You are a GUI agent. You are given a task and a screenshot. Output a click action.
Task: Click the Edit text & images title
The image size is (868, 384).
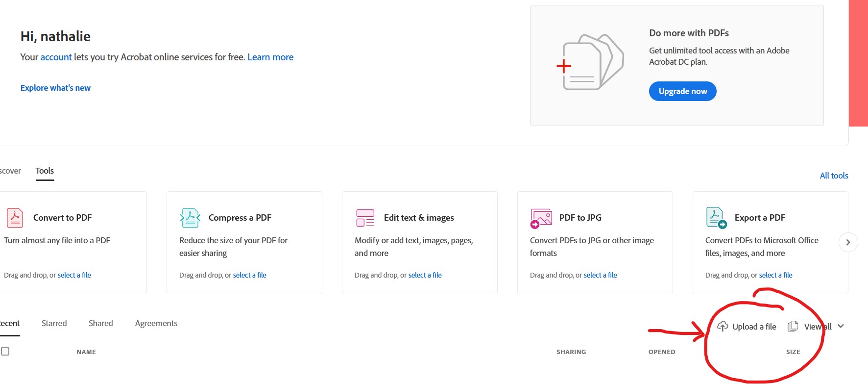(x=419, y=218)
